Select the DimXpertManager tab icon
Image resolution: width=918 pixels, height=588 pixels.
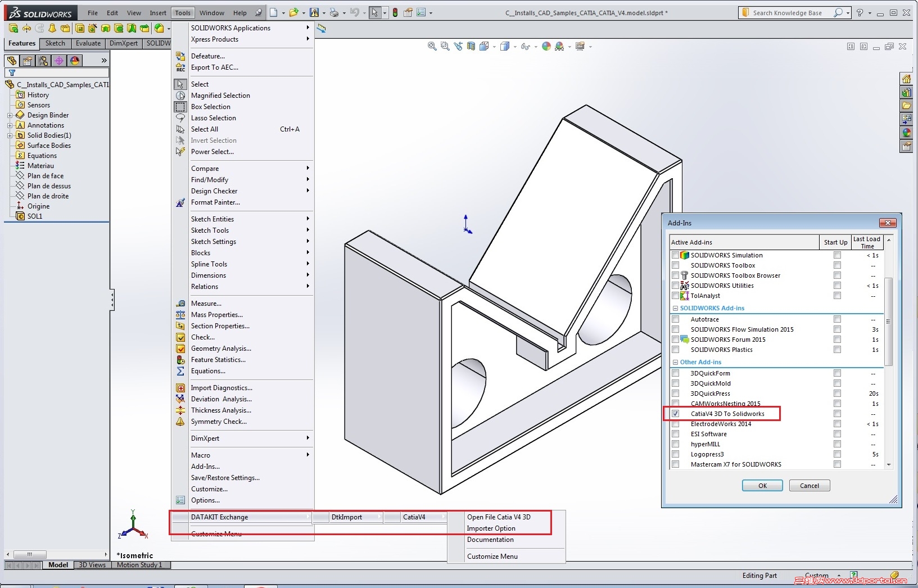pos(59,60)
